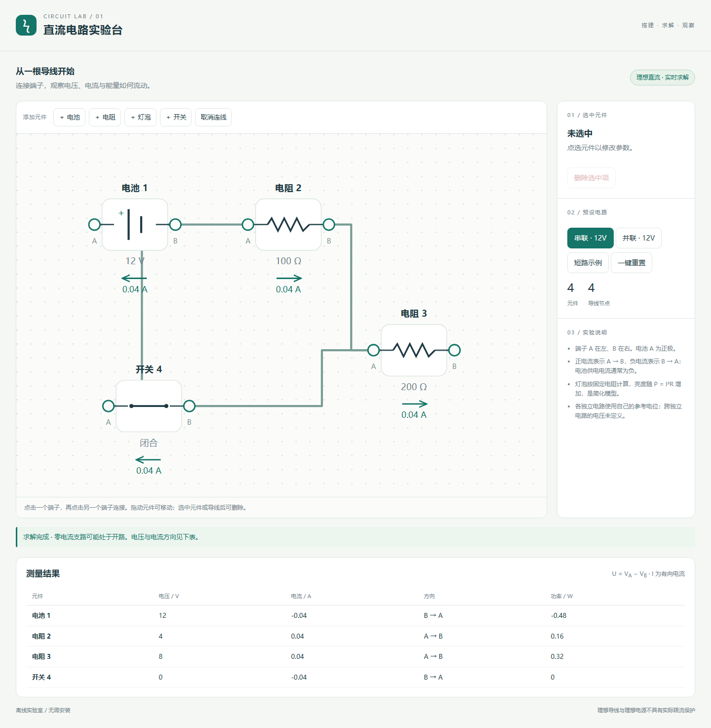Click the 开关 4 row name in results
This screenshot has height=728, width=711.
pos(41,677)
